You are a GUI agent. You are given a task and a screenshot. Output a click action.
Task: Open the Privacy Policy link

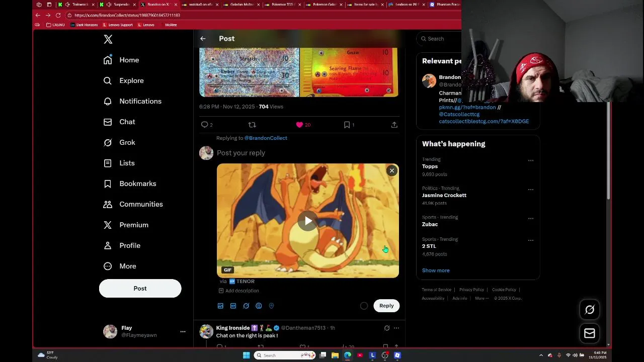[471, 290]
